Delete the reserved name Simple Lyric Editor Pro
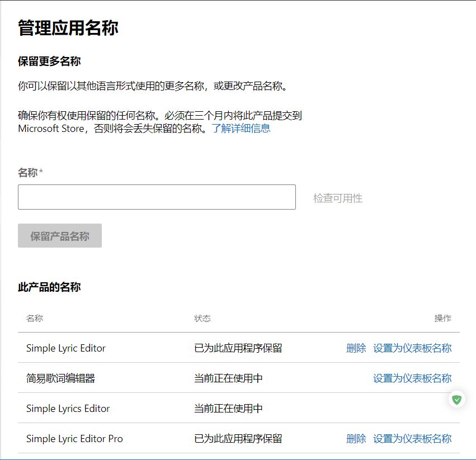 pyautogui.click(x=356, y=438)
